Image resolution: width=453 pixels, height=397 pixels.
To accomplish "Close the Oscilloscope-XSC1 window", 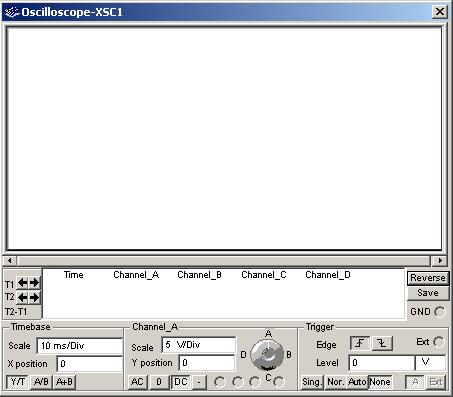I will coord(440,12).
